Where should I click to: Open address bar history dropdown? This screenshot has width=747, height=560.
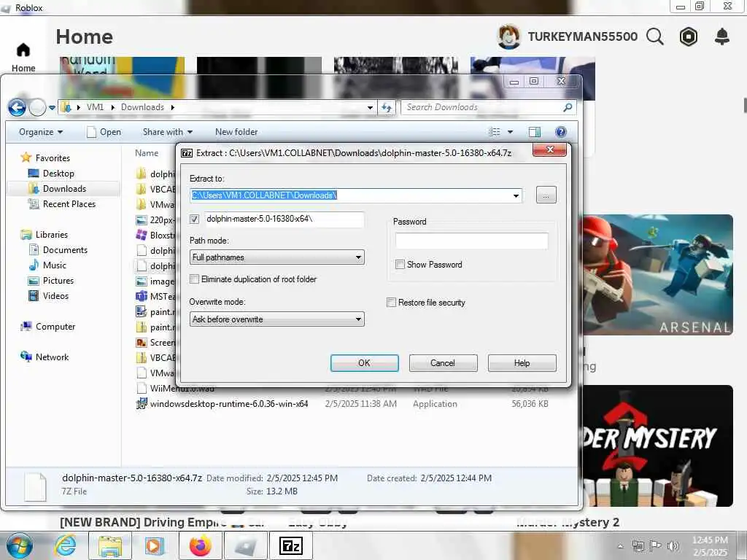click(x=370, y=108)
